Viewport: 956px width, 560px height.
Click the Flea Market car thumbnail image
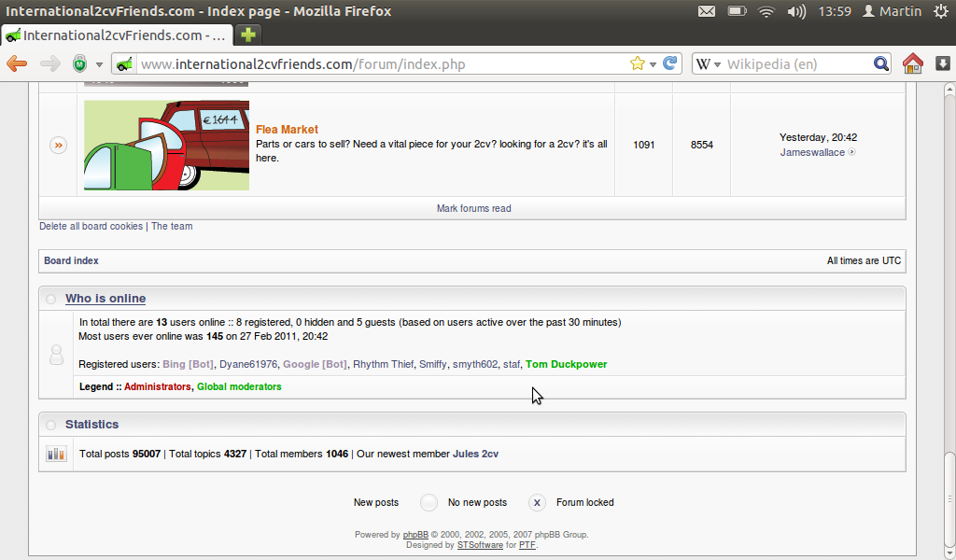[x=166, y=145]
